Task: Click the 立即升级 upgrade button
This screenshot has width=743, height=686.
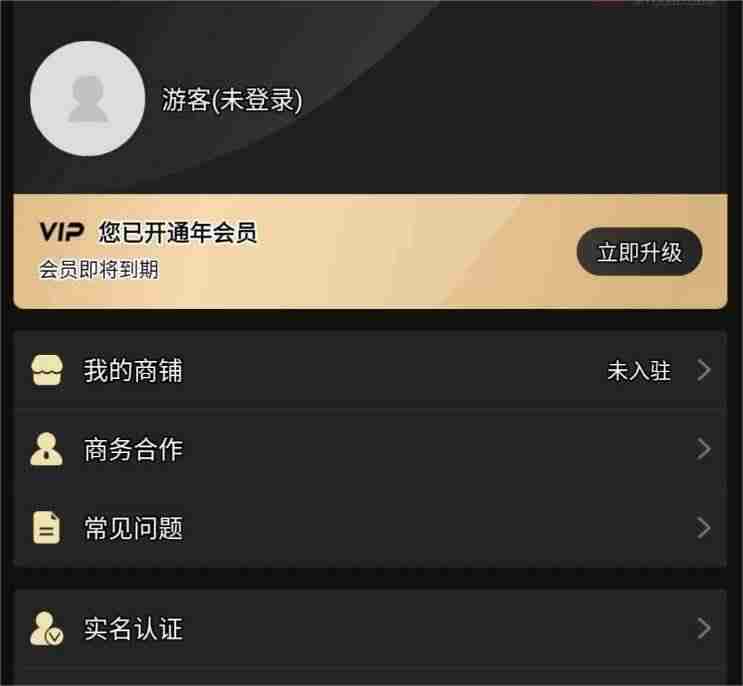Action: click(639, 252)
